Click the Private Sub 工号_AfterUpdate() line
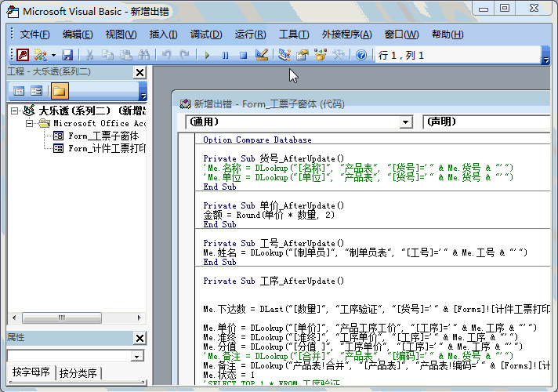The height and width of the screenshot is (392, 558). coord(274,243)
